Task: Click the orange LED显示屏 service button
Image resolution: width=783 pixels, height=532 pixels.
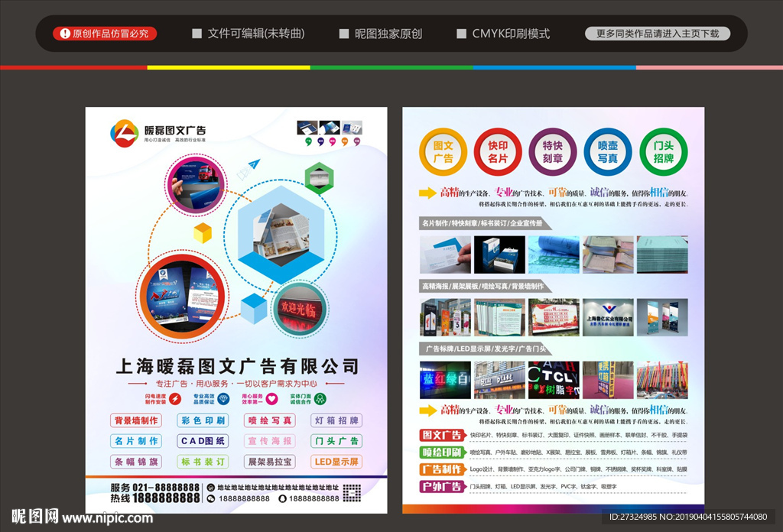Action: click(x=337, y=462)
